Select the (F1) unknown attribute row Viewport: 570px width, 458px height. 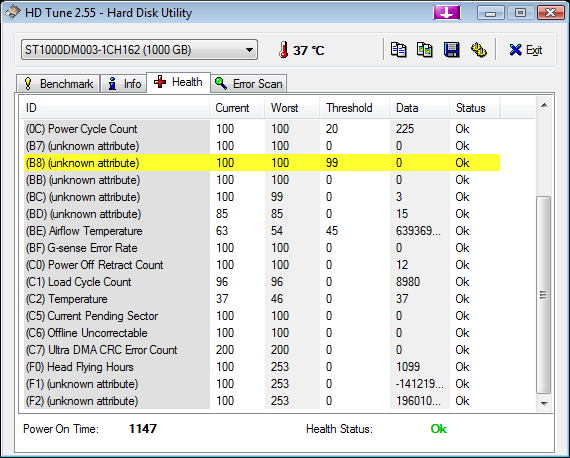262,384
